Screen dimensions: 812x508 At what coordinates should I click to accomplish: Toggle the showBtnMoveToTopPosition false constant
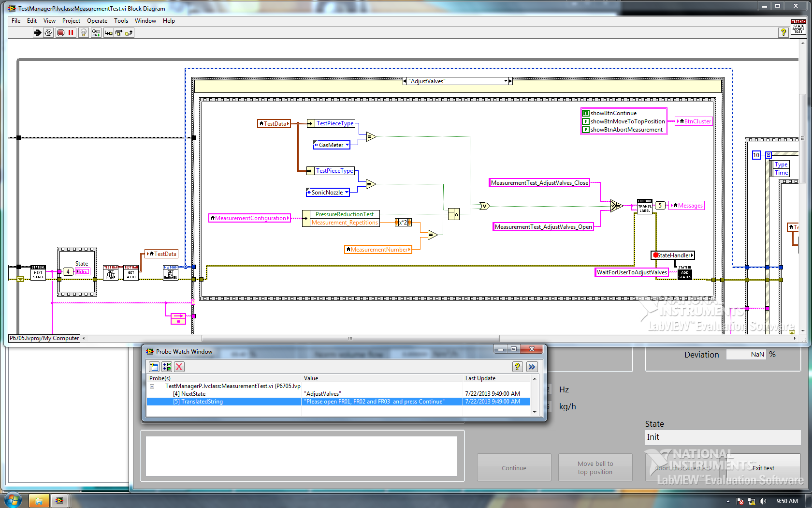pyautogui.click(x=585, y=121)
